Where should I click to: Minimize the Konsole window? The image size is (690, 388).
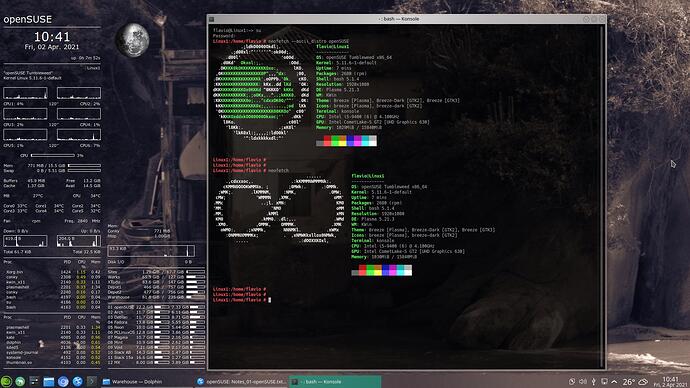click(586, 19)
